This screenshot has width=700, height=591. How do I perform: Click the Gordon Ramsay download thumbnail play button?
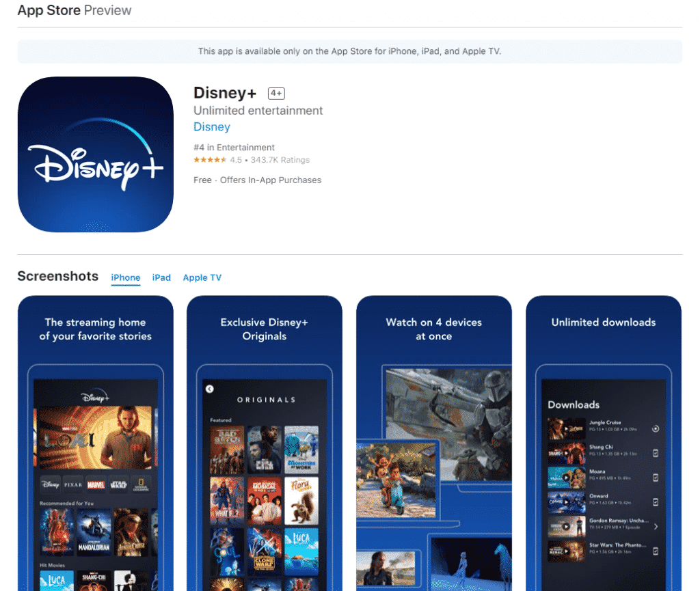567,527
